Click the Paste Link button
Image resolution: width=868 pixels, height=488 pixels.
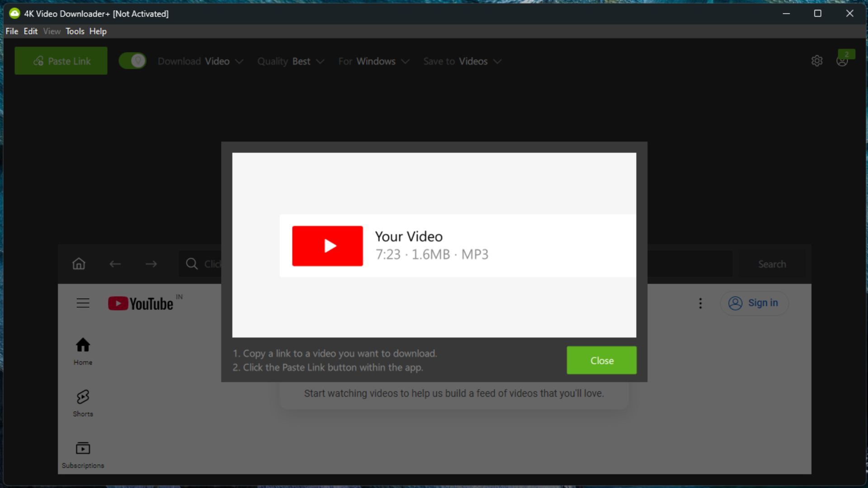tap(61, 61)
